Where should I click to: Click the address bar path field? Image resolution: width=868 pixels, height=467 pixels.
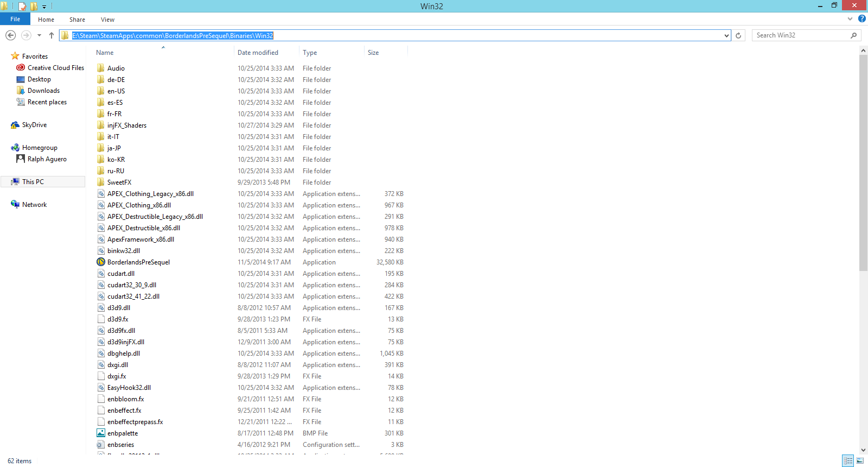[396, 35]
